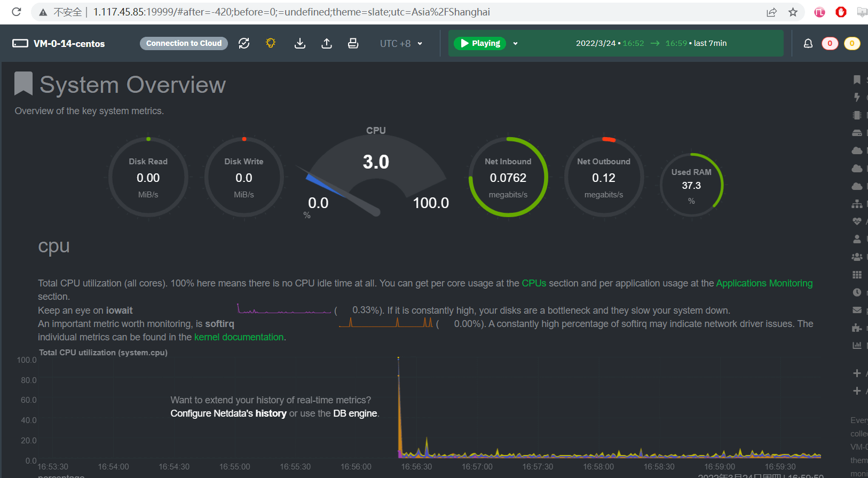
Task: Click the Connection to Cloud button
Action: point(184,43)
